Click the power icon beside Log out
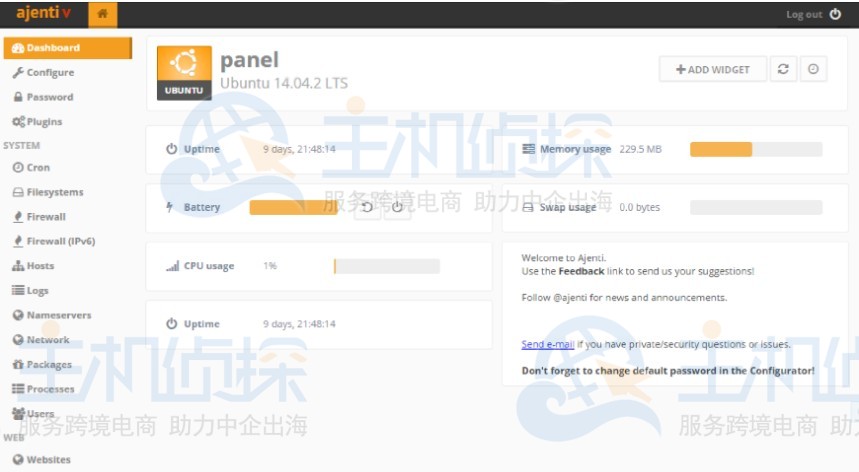859x472 pixels. pos(835,14)
